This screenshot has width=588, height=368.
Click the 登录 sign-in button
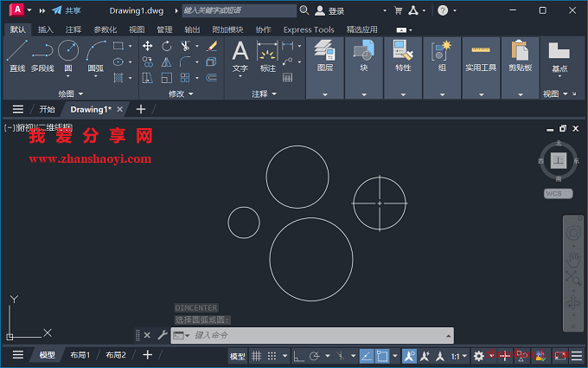pos(329,11)
